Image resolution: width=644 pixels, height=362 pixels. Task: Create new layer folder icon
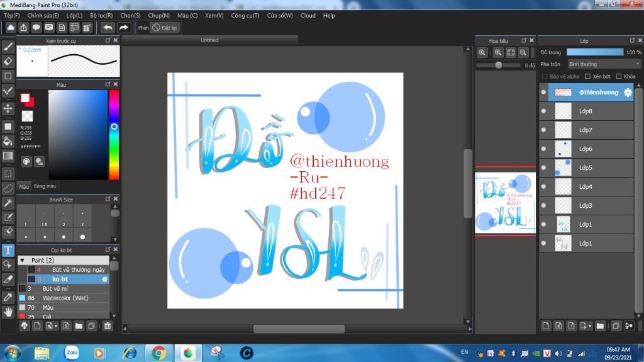(x=600, y=326)
